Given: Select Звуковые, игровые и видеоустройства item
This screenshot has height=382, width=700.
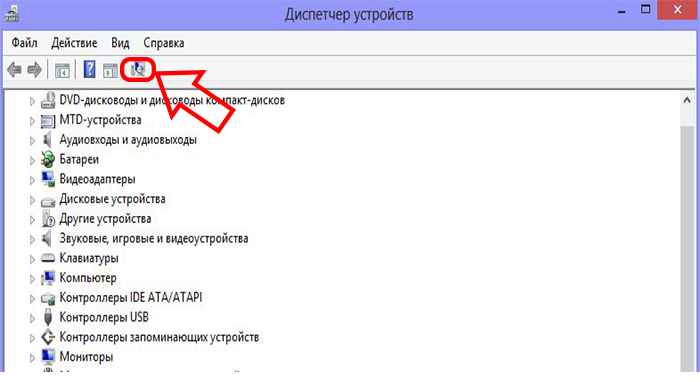Looking at the screenshot, I should click(154, 238).
